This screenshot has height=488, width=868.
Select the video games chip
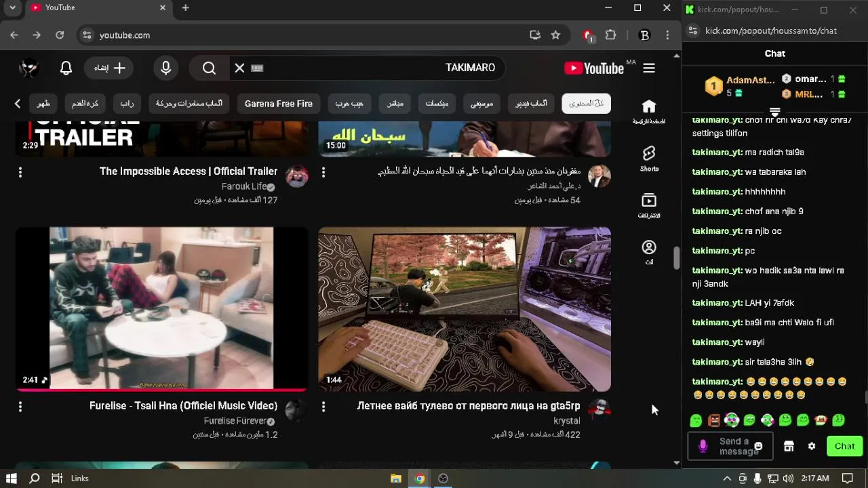click(532, 104)
